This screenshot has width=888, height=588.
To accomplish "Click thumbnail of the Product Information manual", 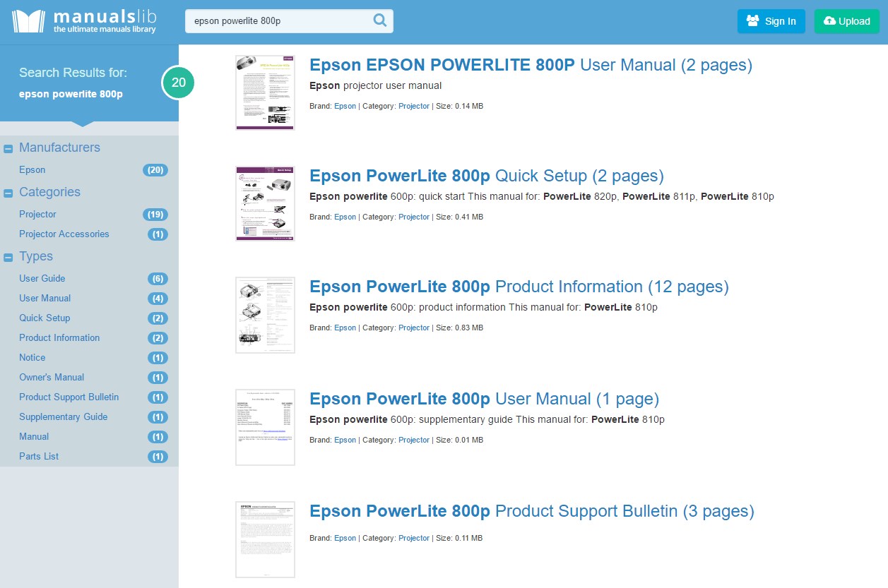I will [x=265, y=316].
